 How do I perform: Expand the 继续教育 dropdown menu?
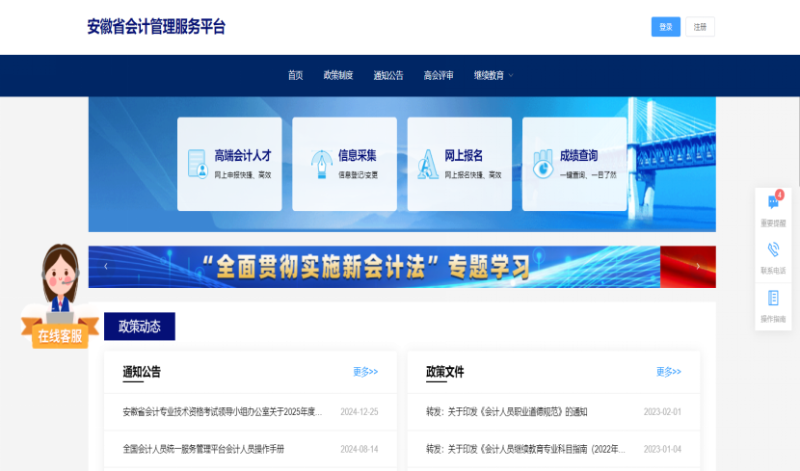pyautogui.click(x=494, y=75)
